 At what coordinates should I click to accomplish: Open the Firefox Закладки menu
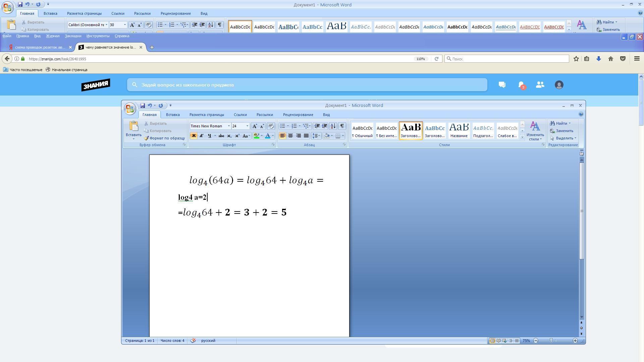tap(73, 36)
